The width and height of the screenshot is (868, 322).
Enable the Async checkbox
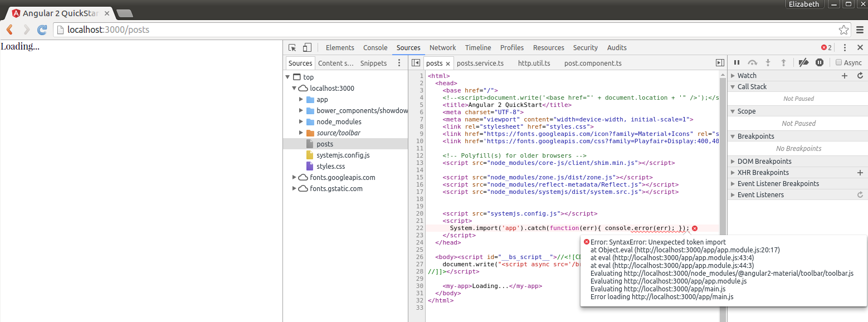[838, 63]
